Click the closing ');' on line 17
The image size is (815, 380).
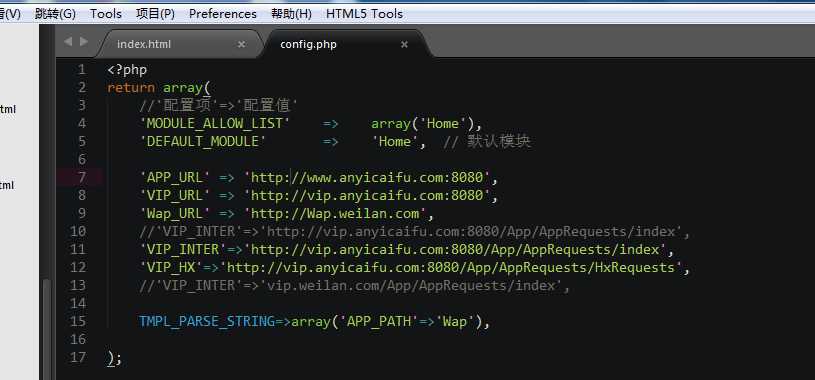[x=114, y=359]
